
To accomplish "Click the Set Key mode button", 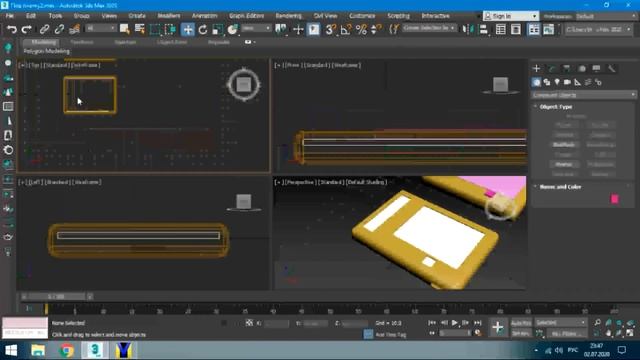I will click(x=521, y=333).
